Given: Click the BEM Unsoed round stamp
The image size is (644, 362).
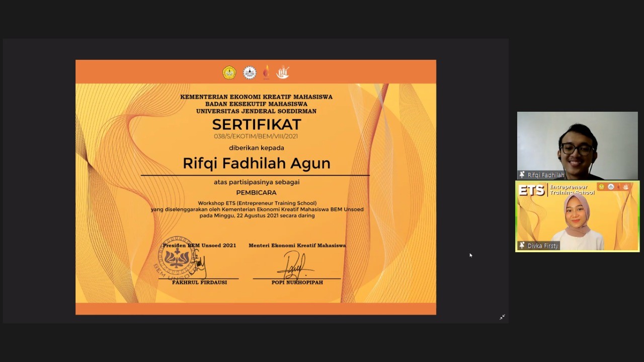Looking at the screenshot, I should 177,257.
